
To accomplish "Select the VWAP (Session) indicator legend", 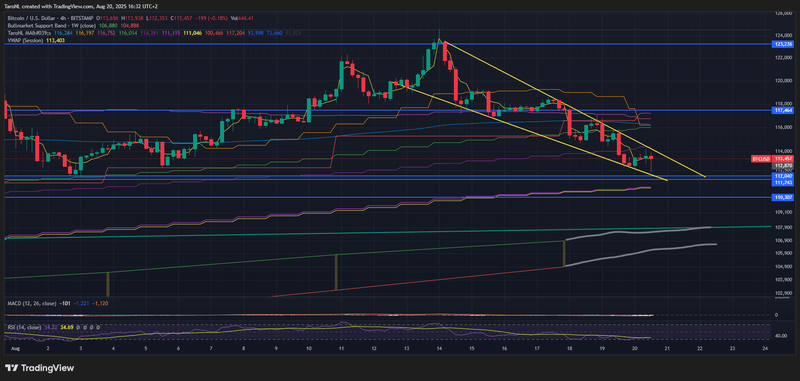I will (x=27, y=39).
